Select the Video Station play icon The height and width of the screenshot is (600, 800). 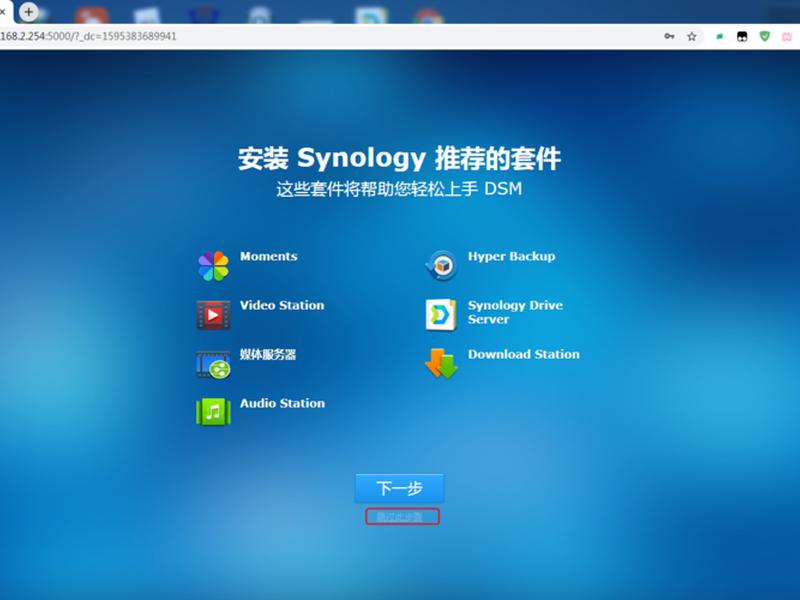[213, 315]
